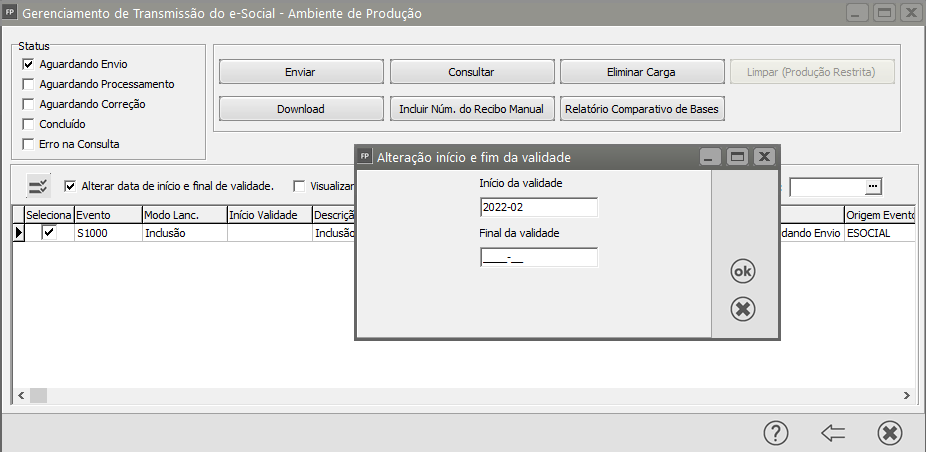Click the Relatório Comparativo de Bases button

(x=641, y=108)
